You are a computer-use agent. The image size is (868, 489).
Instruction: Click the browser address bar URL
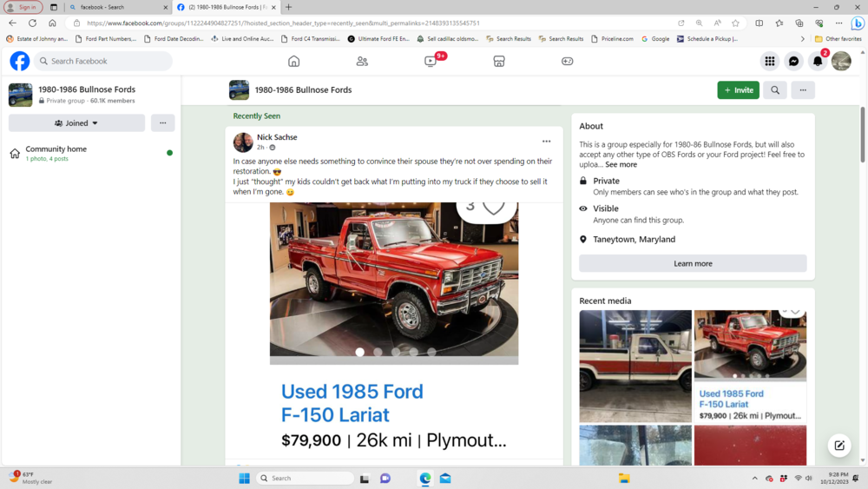(x=284, y=23)
